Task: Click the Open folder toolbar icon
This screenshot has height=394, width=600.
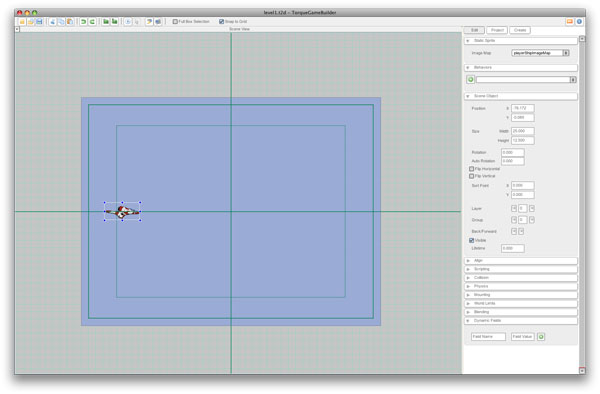Action: [31, 21]
